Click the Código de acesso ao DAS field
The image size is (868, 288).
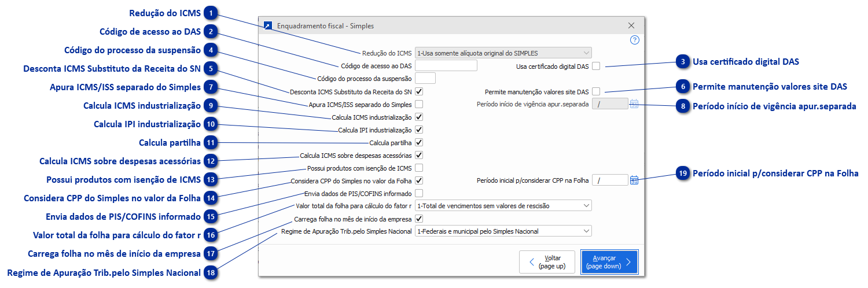click(x=446, y=65)
